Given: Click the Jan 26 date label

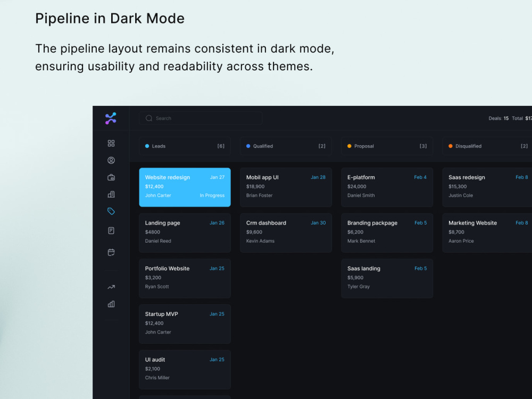Looking at the screenshot, I should coord(217,223).
